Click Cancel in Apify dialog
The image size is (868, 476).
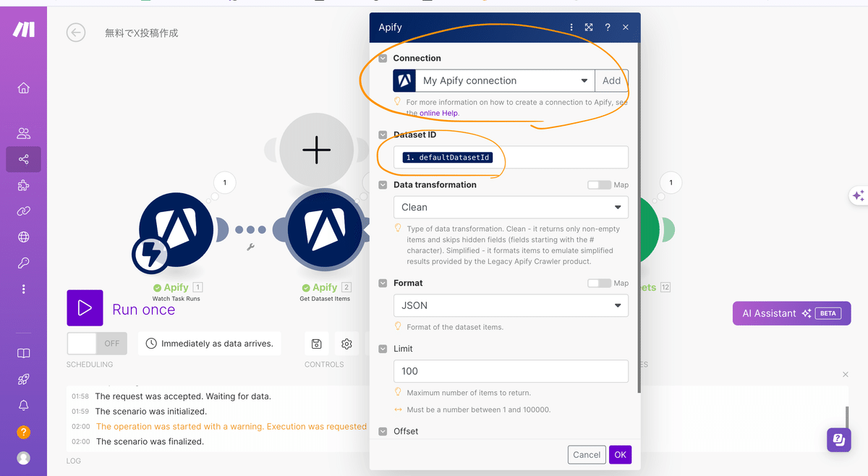pos(587,455)
